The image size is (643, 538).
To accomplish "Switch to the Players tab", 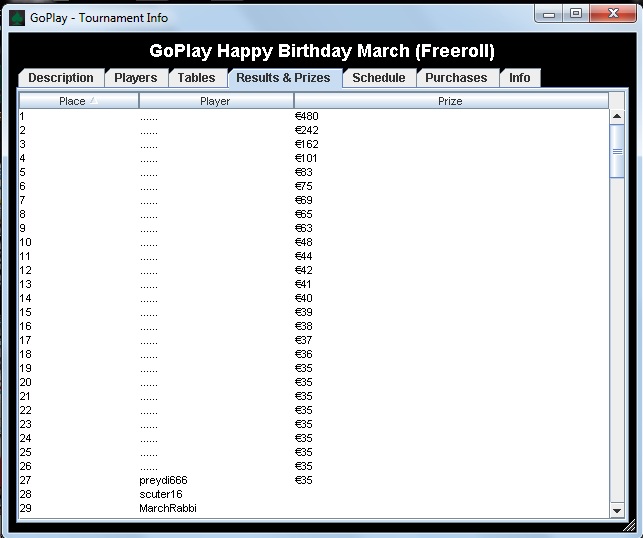I will tap(136, 78).
